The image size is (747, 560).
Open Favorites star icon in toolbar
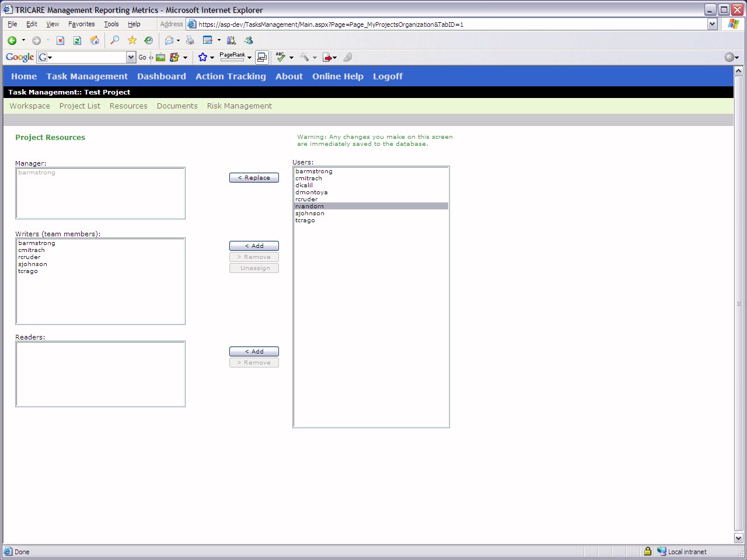(132, 40)
